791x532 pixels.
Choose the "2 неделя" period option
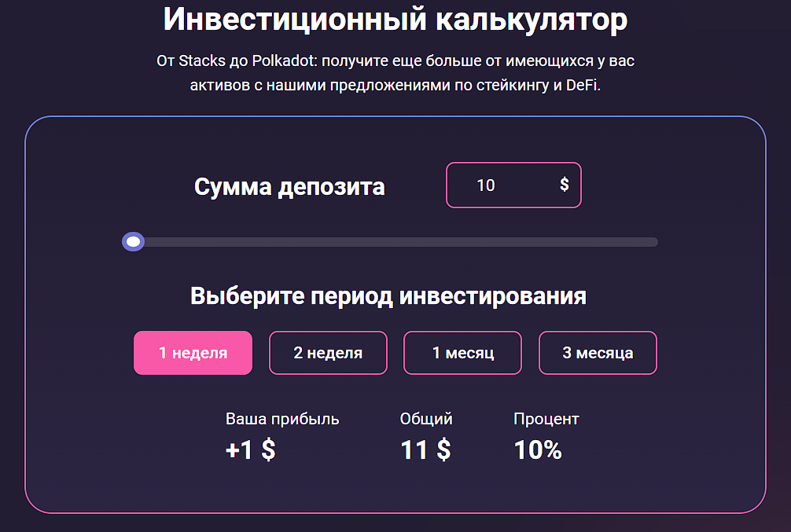pos(328,353)
